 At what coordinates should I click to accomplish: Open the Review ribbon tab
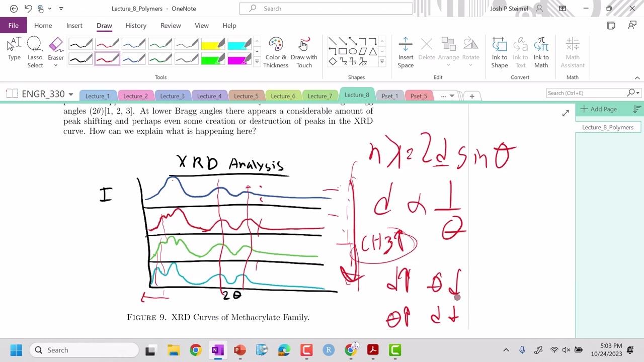(171, 26)
